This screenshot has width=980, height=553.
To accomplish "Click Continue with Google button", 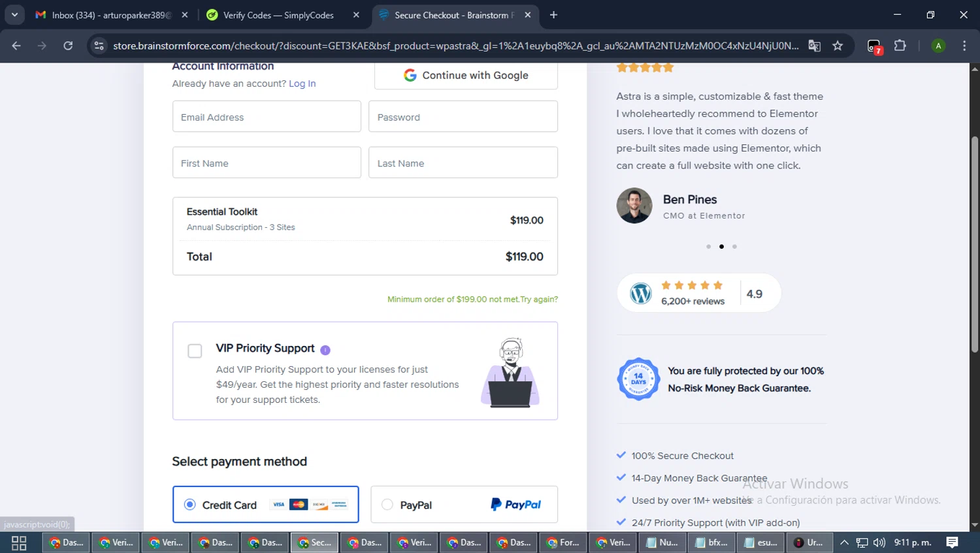I will tap(466, 75).
